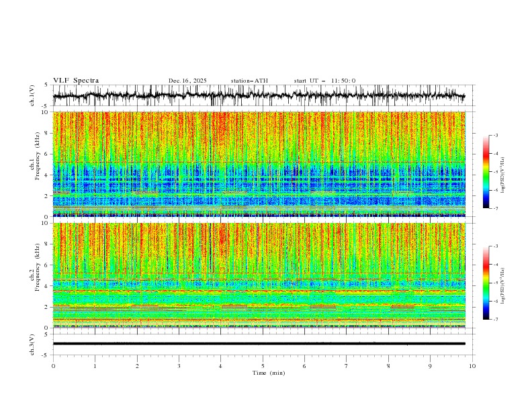The image size is (532, 411).
Task: Click the time axis tick label "10"
Action: point(472,366)
